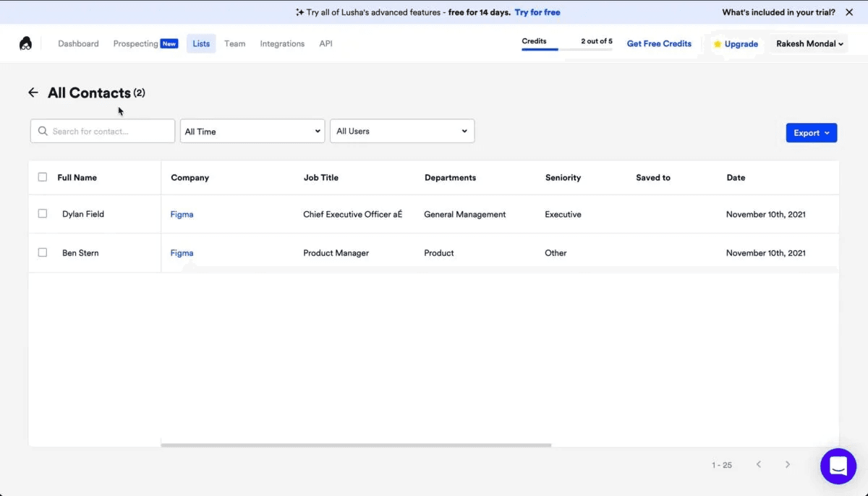The width and height of the screenshot is (868, 496).
Task: Go to previous page arrow
Action: coord(759,464)
